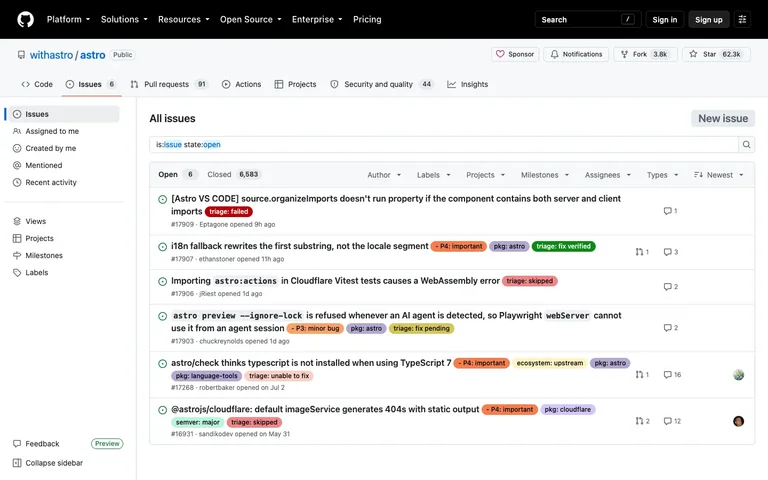Switch to the Code tab
The height and width of the screenshot is (480, 768).
tap(37, 84)
